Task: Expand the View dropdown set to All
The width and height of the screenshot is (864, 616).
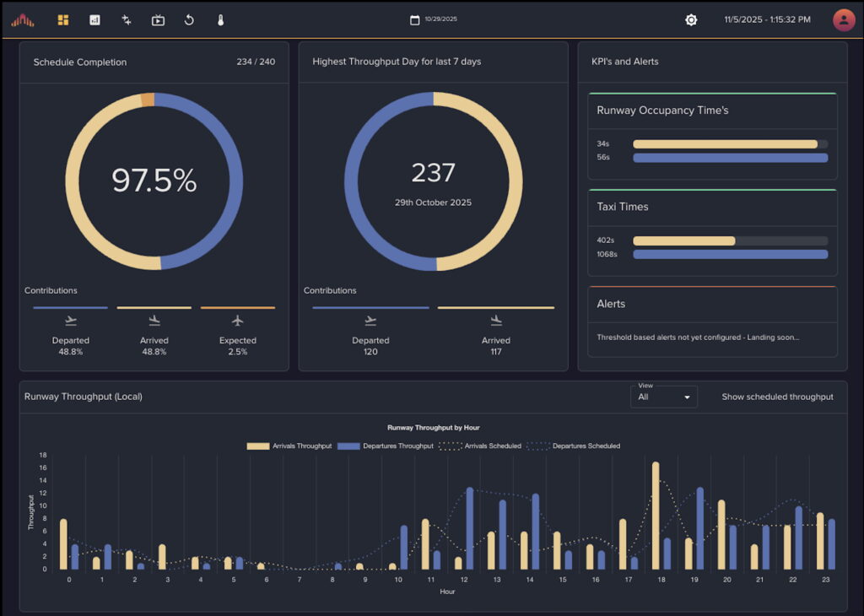Action: click(x=663, y=397)
